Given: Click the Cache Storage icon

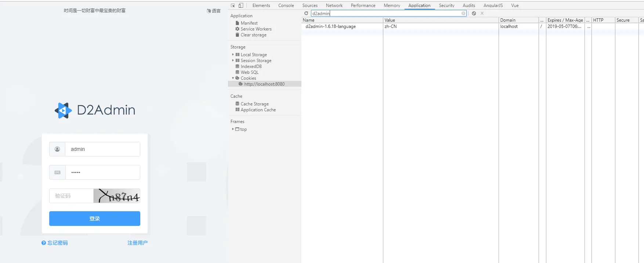Looking at the screenshot, I should pyautogui.click(x=237, y=104).
